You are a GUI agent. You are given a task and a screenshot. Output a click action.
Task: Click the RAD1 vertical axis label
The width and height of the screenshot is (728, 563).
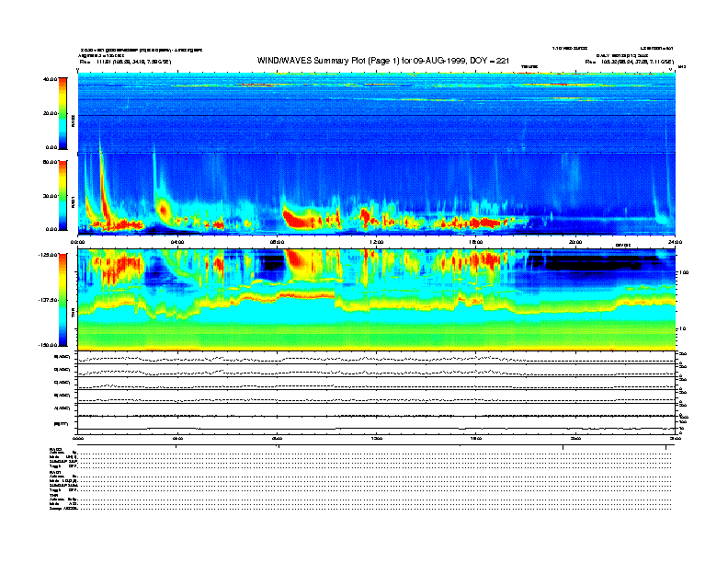pos(73,201)
